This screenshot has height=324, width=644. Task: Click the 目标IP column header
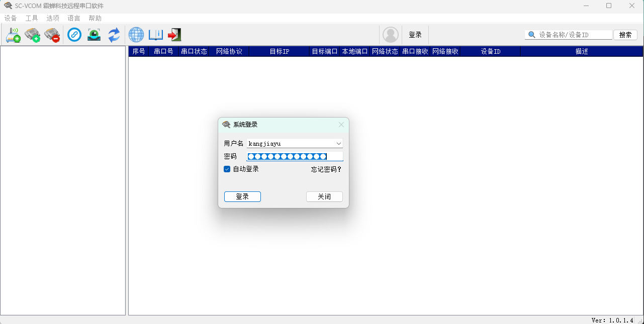(280, 51)
